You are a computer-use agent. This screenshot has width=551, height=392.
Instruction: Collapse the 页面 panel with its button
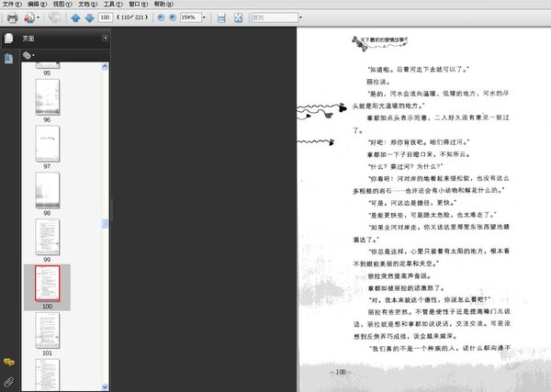tap(105, 38)
